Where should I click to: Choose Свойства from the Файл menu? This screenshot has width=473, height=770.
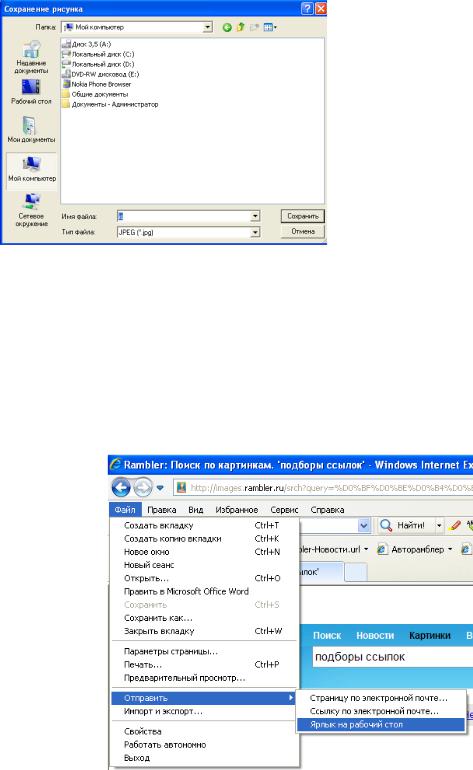tap(205, 732)
